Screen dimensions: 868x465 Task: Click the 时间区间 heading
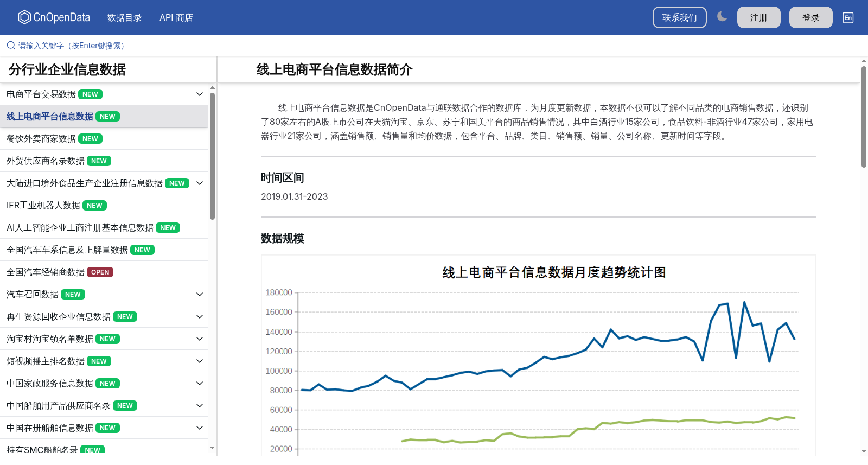283,178
